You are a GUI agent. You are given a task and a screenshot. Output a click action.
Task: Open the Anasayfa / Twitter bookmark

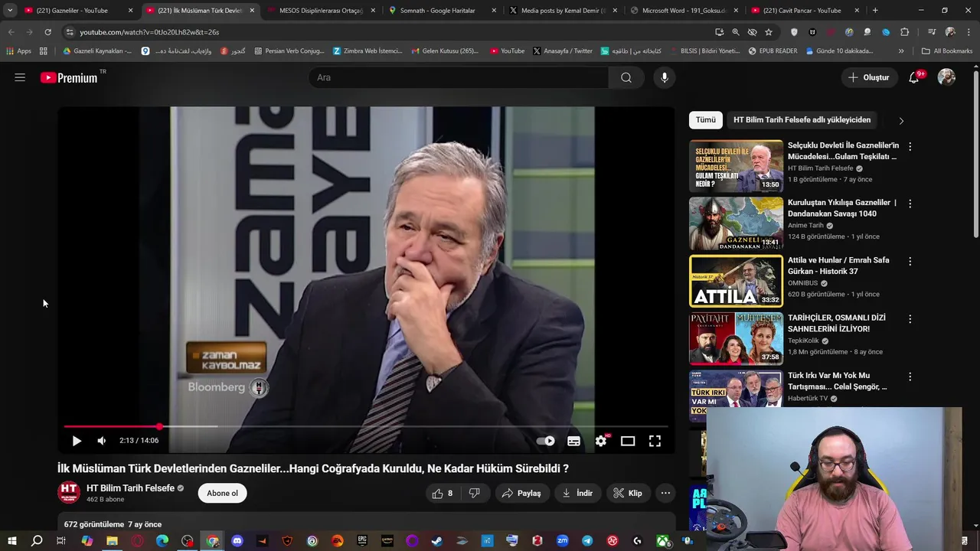point(562,51)
